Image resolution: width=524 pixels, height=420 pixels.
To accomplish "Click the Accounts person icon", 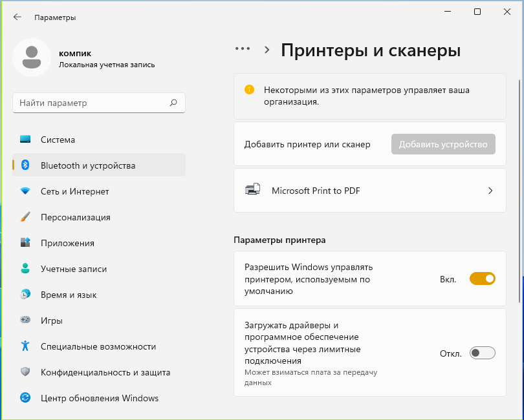I will 25,268.
